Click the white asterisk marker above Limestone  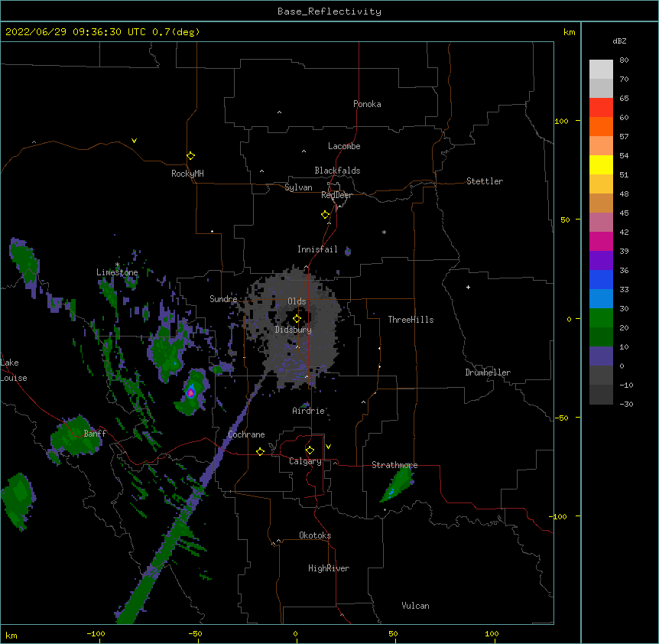click(117, 265)
